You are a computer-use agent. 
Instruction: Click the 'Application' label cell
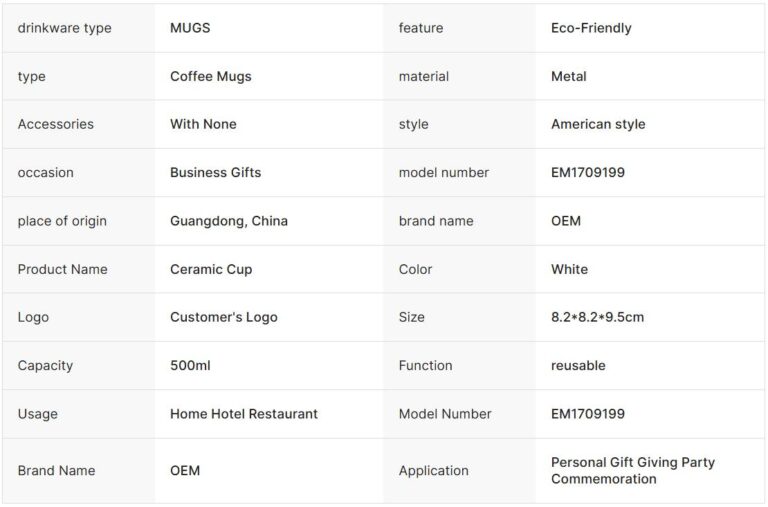point(433,470)
